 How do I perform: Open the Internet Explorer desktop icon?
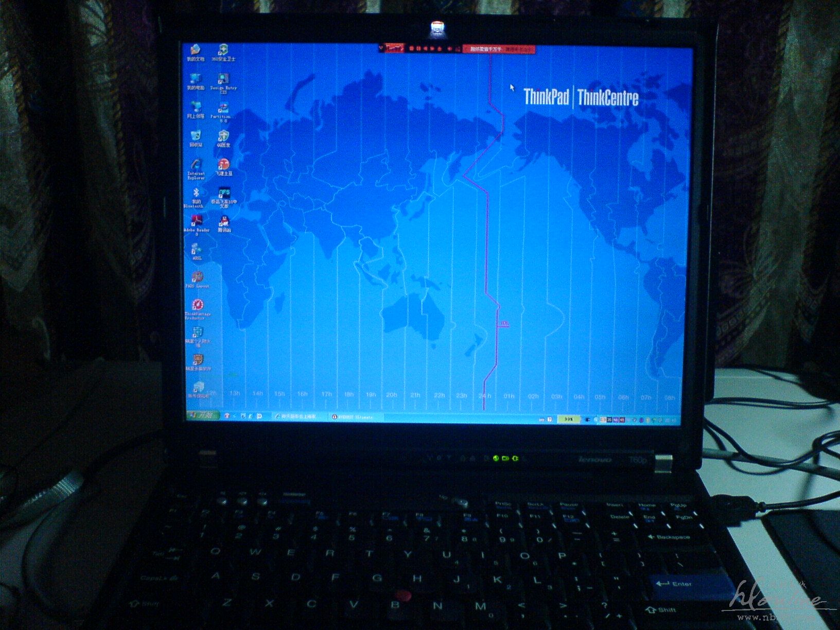pos(196,169)
